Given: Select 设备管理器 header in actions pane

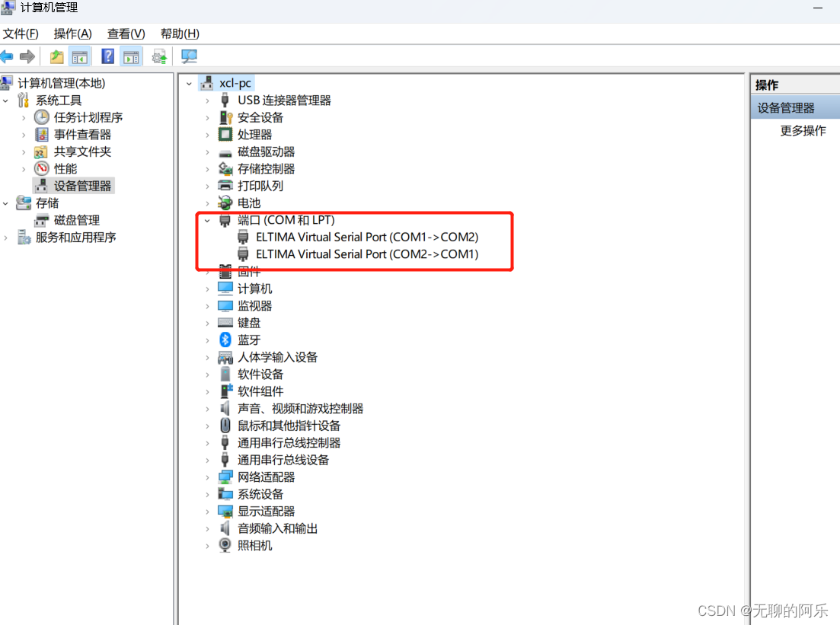Looking at the screenshot, I should pyautogui.click(x=795, y=107).
